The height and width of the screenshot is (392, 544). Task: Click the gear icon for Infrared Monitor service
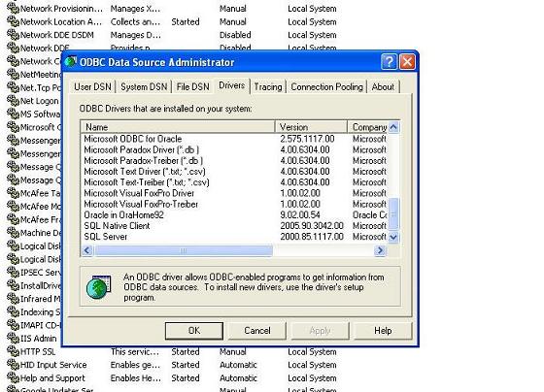click(x=13, y=299)
